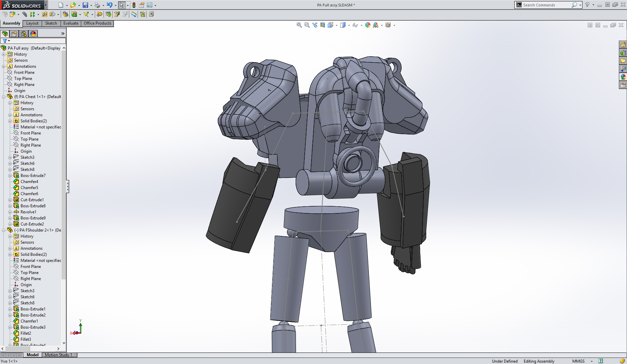
Task: Collapse the PA FShoulder 2<1> component
Action: [x=4, y=230]
